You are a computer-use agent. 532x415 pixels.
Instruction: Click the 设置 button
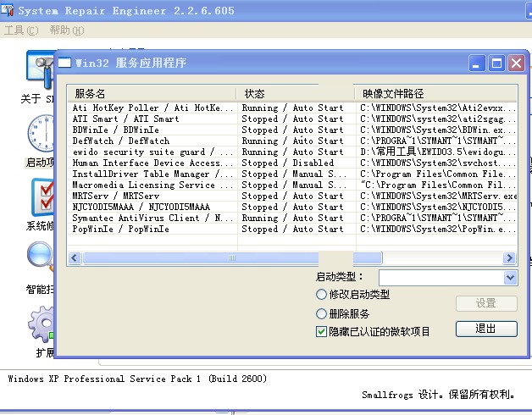point(486,303)
